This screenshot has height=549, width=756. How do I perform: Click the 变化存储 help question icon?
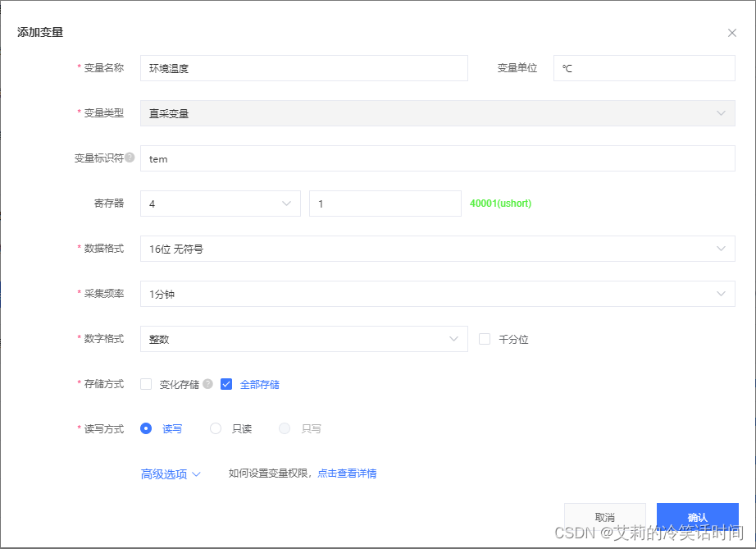(207, 383)
